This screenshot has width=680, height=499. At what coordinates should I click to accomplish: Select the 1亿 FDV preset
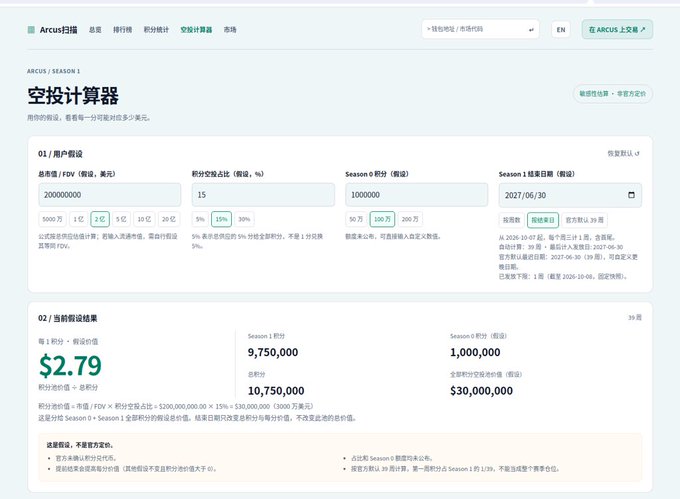click(78, 219)
